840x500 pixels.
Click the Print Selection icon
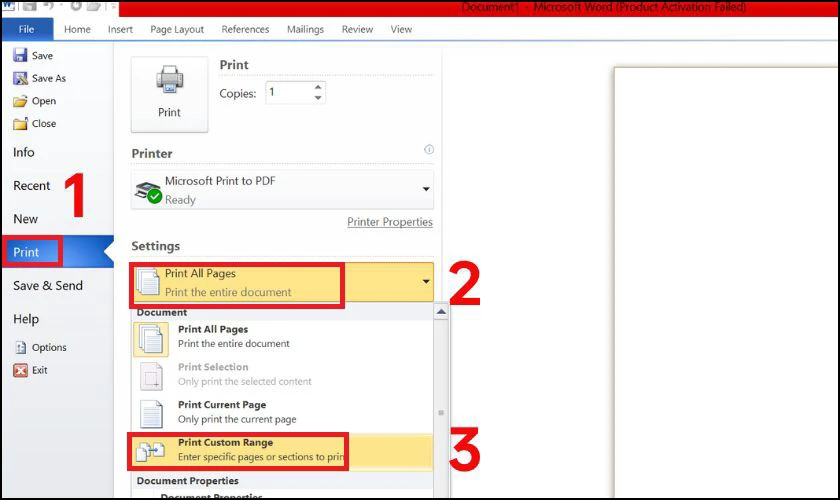point(151,376)
